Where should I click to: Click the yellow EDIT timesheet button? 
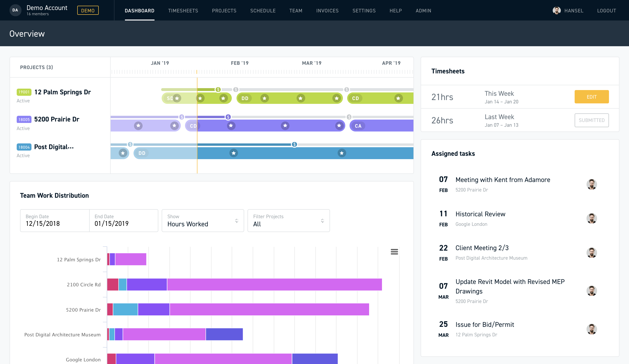pos(591,97)
